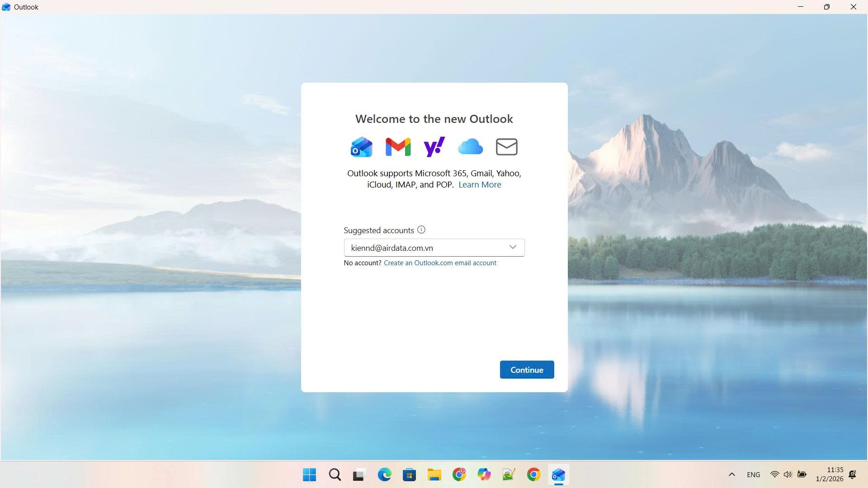Image resolution: width=868 pixels, height=488 pixels.
Task: Click the iCloud cloud icon
Action: pyautogui.click(x=470, y=147)
